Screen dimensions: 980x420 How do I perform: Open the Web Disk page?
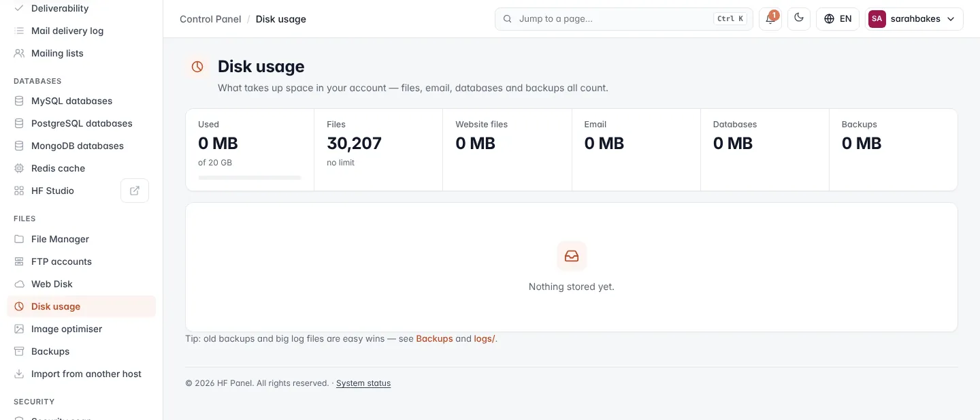[82, 284]
